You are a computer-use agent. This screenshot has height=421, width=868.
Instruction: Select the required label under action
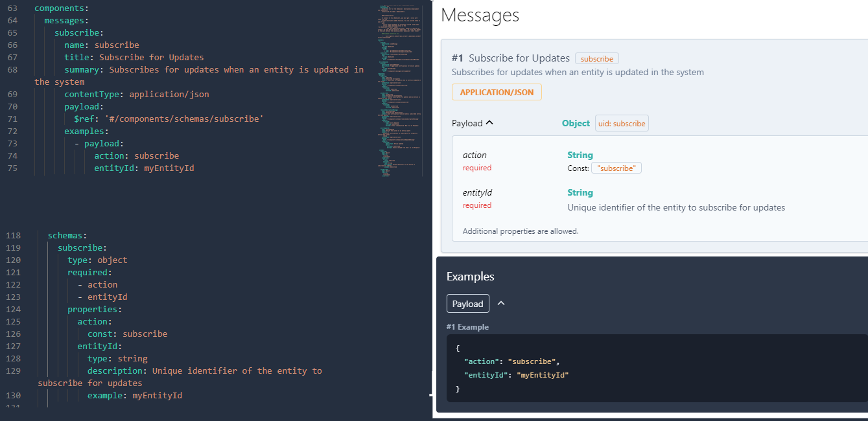coord(476,167)
